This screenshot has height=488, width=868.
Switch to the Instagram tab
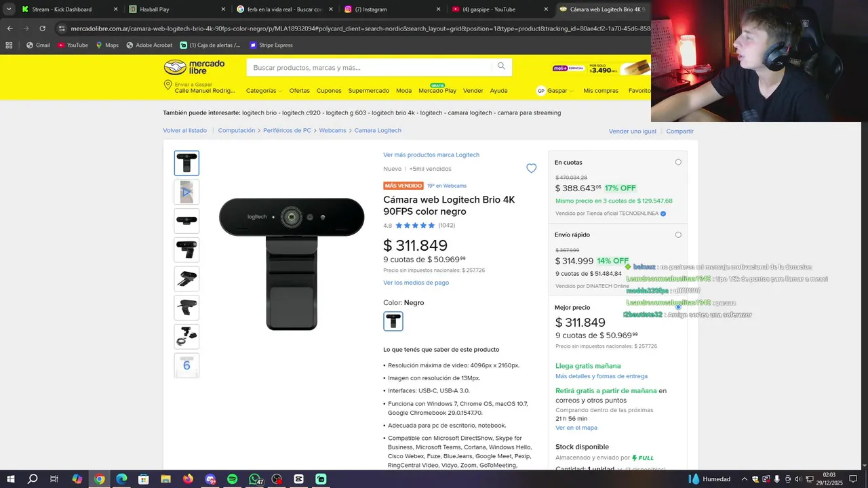pos(392,9)
